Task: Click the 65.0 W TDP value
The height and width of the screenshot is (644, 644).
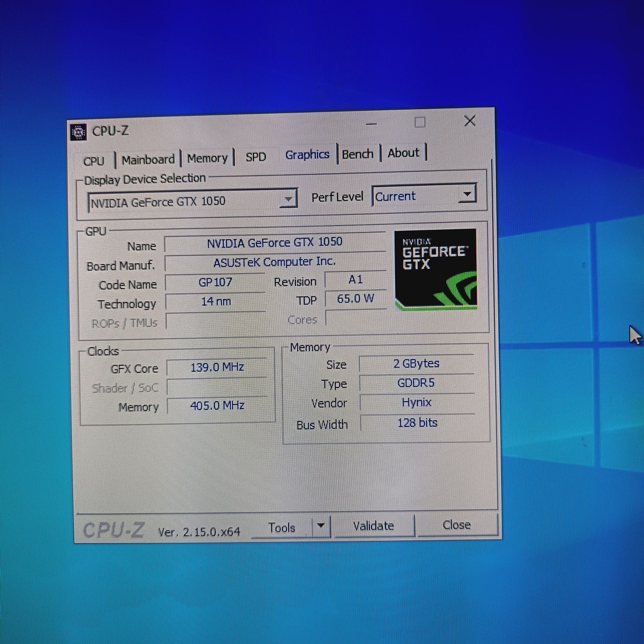Action: click(355, 298)
